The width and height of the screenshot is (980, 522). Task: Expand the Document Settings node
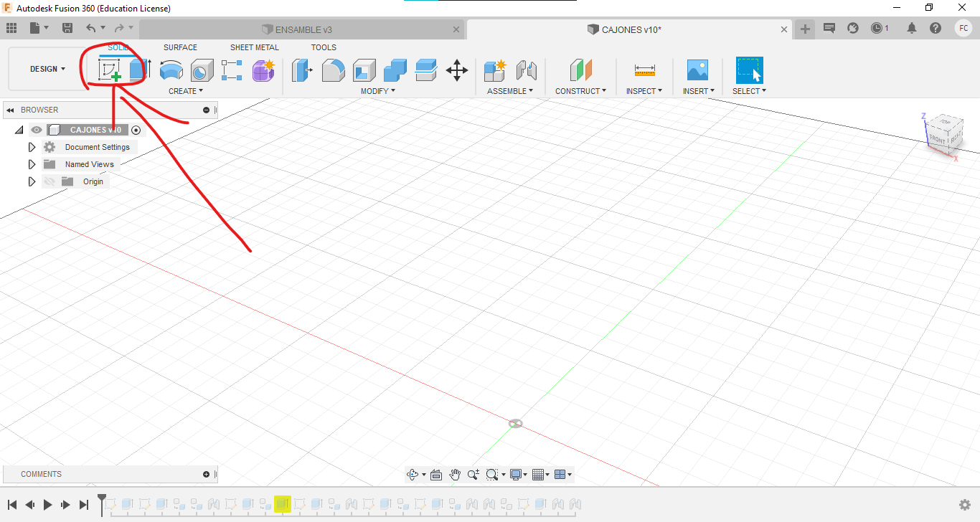coord(32,147)
